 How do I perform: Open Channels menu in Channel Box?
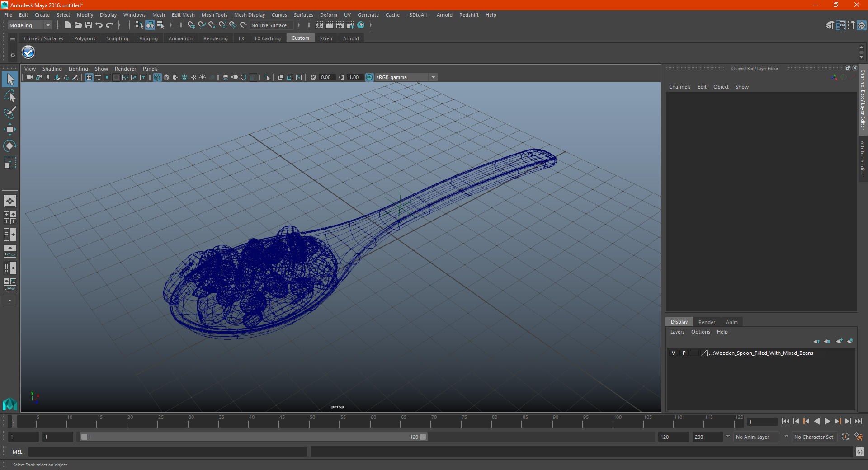click(679, 87)
